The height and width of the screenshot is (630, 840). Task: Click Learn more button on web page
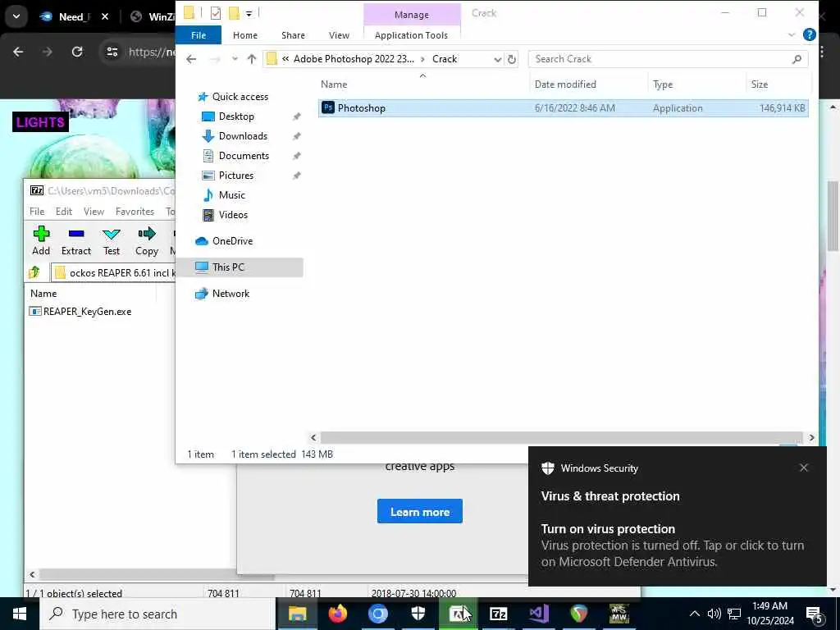[419, 512]
